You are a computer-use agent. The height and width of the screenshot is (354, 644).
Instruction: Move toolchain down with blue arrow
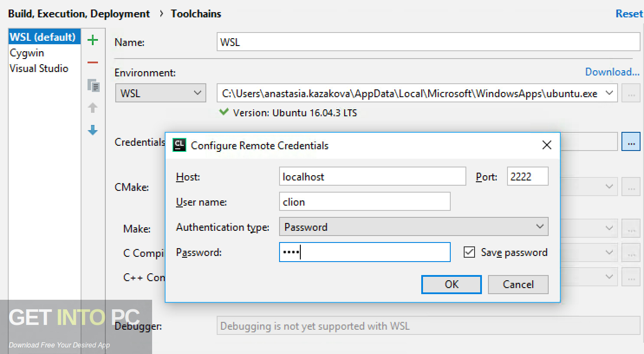coord(93,130)
